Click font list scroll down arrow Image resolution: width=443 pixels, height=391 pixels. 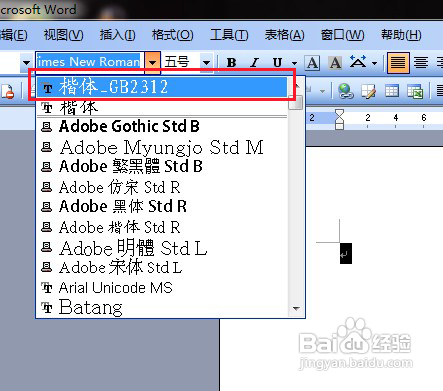coord(296,309)
